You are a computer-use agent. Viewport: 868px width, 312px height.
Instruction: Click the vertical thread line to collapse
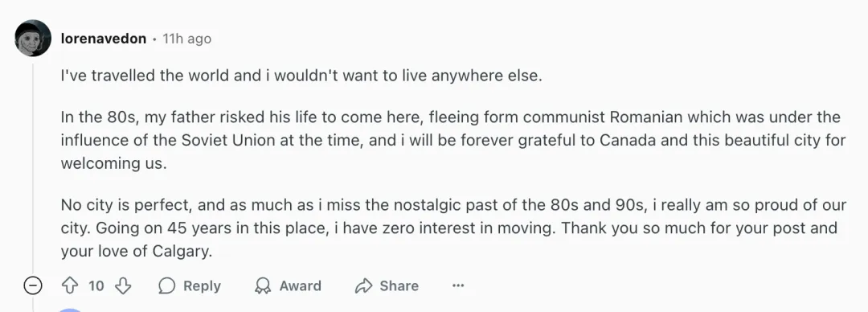coord(33,166)
